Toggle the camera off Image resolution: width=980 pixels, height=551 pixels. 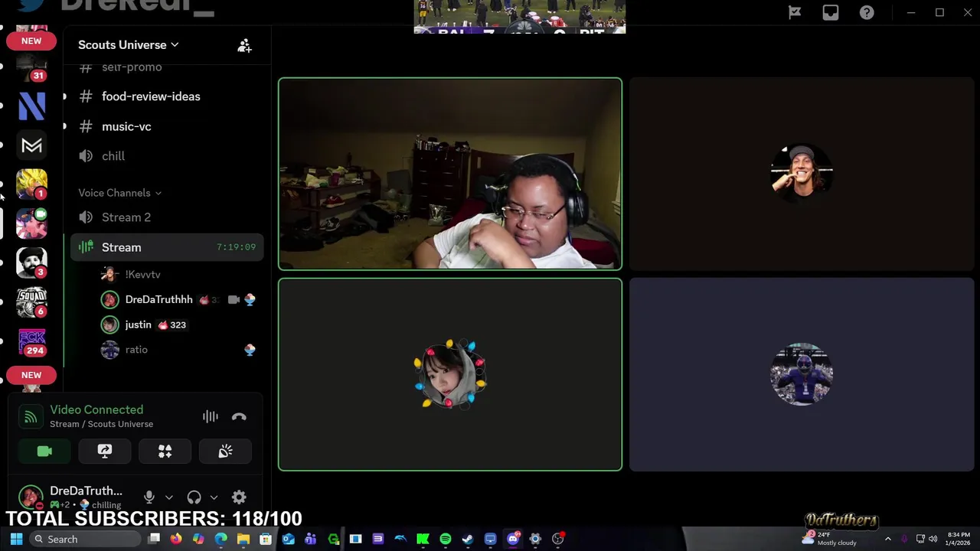(x=44, y=452)
